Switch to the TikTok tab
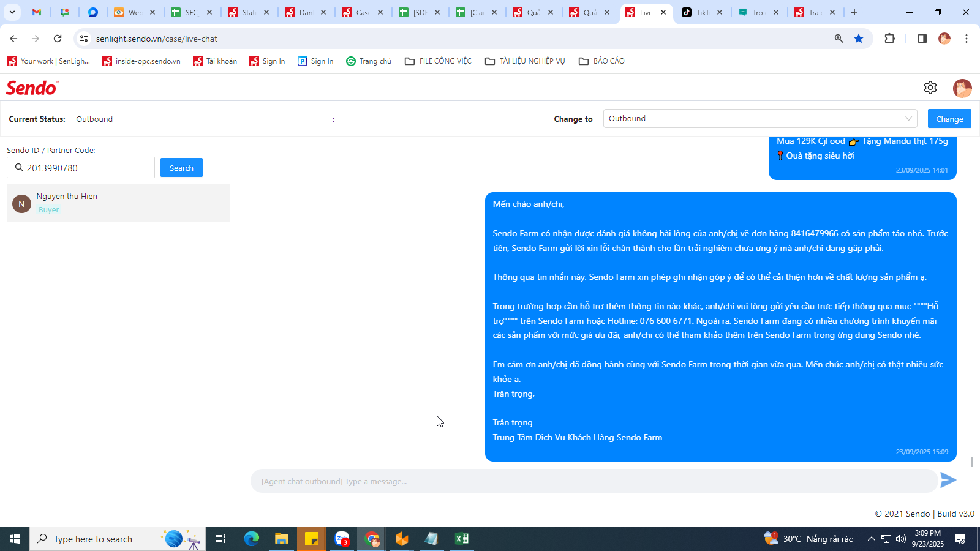This screenshot has height=551, width=980. pyautogui.click(x=702, y=12)
